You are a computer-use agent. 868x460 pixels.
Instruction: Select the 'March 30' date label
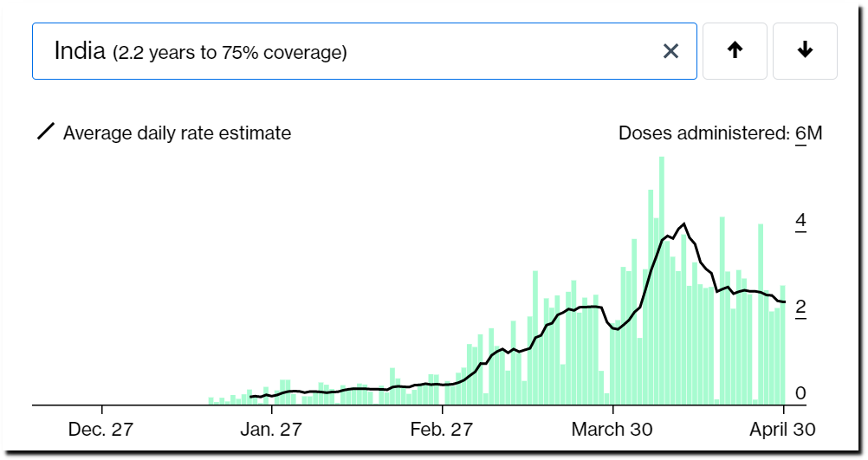pyautogui.click(x=612, y=430)
